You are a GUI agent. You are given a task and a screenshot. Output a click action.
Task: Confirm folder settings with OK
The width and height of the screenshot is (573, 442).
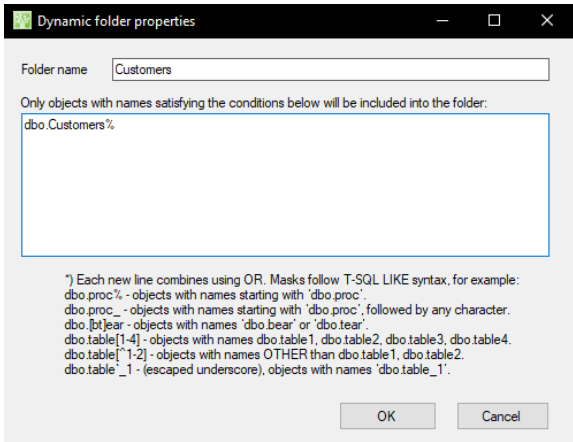coord(387,416)
